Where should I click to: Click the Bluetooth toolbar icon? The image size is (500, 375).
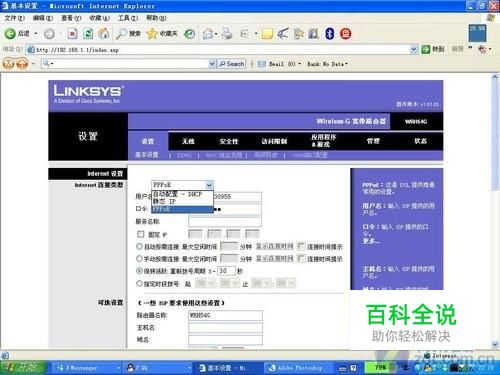pos(330,34)
